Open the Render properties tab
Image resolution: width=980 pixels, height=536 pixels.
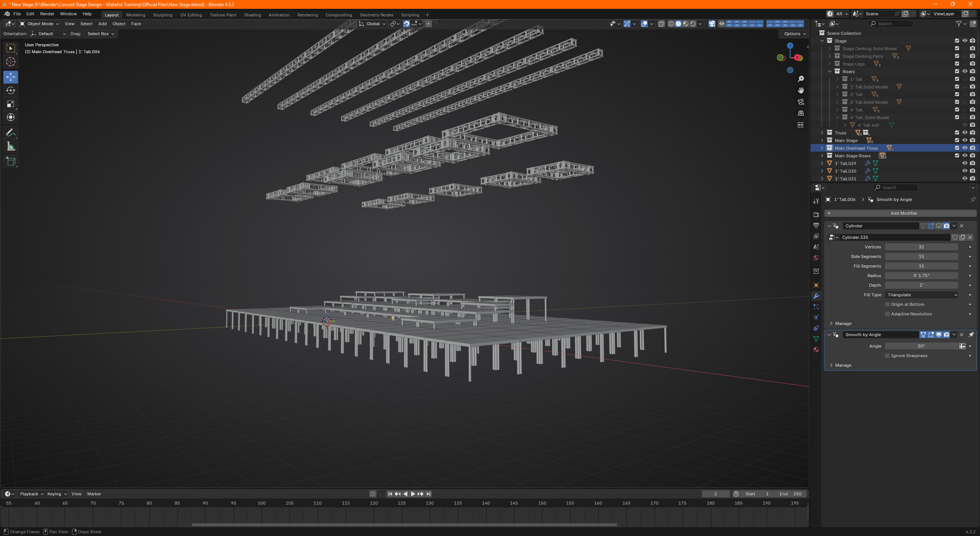[816, 214]
